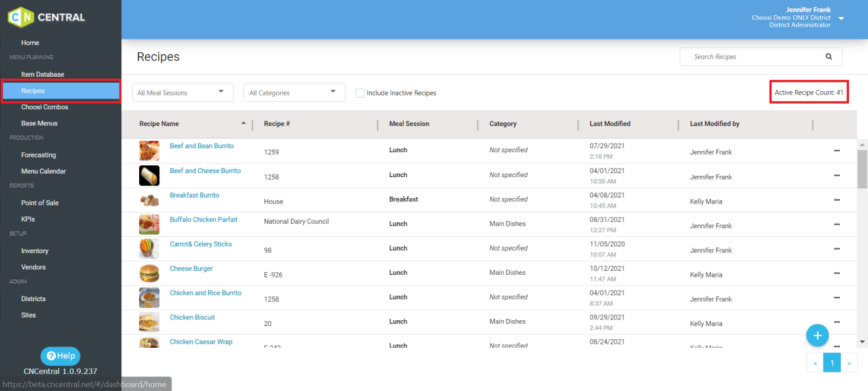Open Point of Sale reports

pos(40,203)
